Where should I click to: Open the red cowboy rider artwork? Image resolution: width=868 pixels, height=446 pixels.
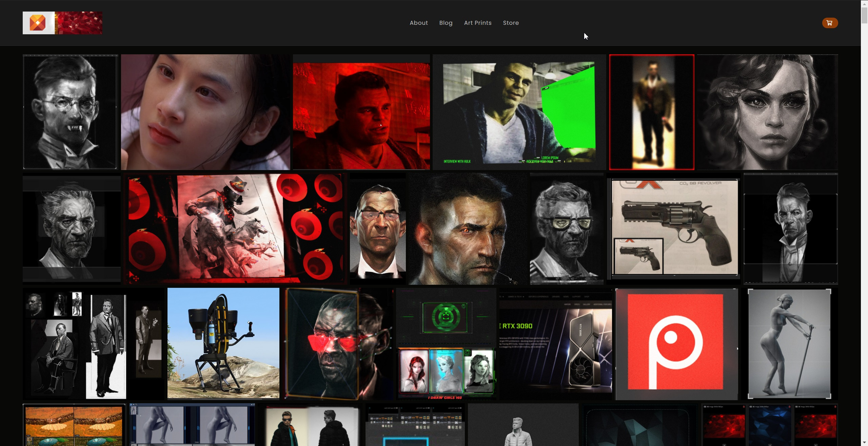point(235,229)
